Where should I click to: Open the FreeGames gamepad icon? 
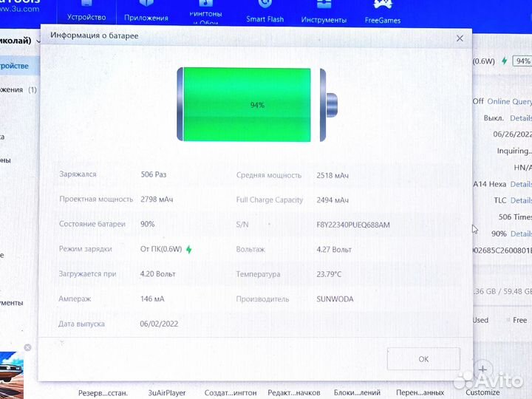coord(383,4)
